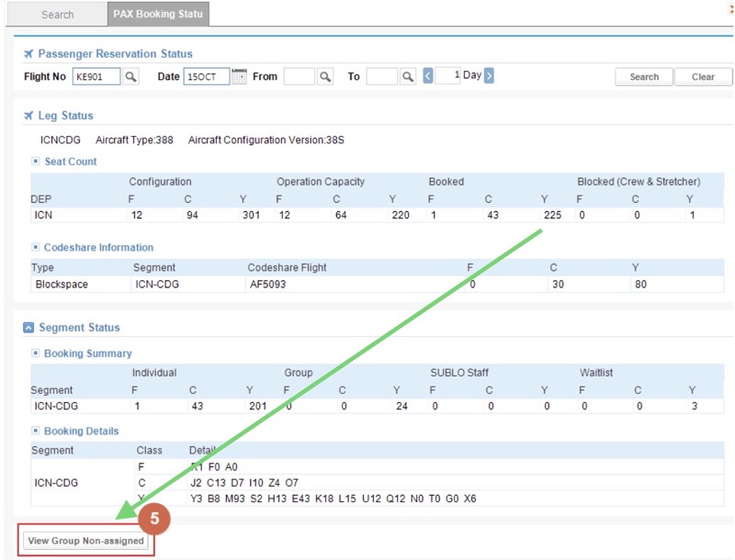Collapse the Codeshare Information subsection
The width and height of the screenshot is (735, 560).
point(36,248)
